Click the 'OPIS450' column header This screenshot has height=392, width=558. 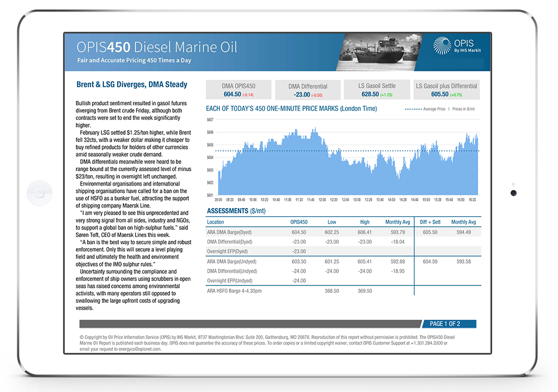click(x=299, y=222)
